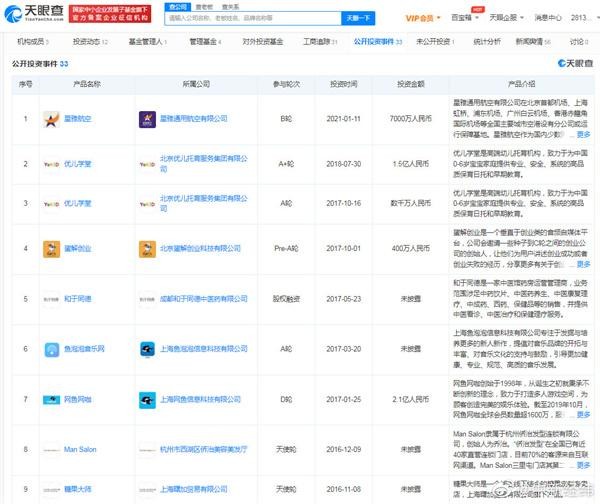The width and height of the screenshot is (600, 504).
Task: Expand 更多 in the Man Salon description
Action: [x=584, y=465]
